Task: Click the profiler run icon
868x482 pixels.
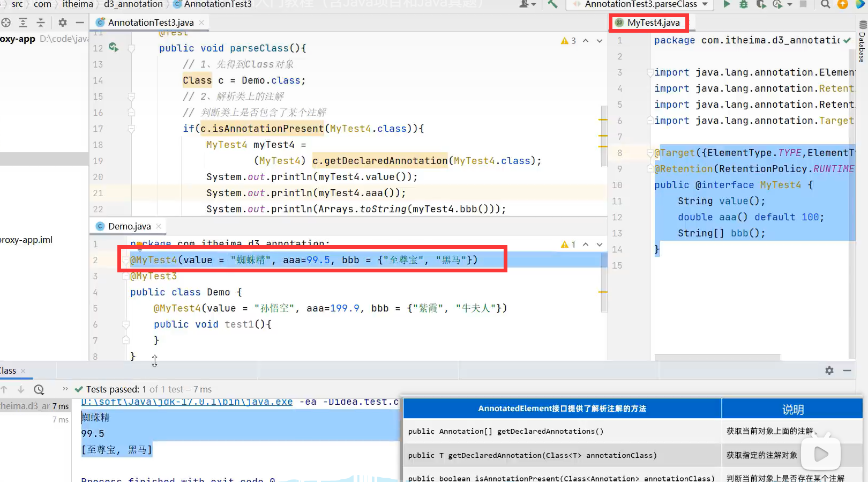Action: [x=777, y=4]
